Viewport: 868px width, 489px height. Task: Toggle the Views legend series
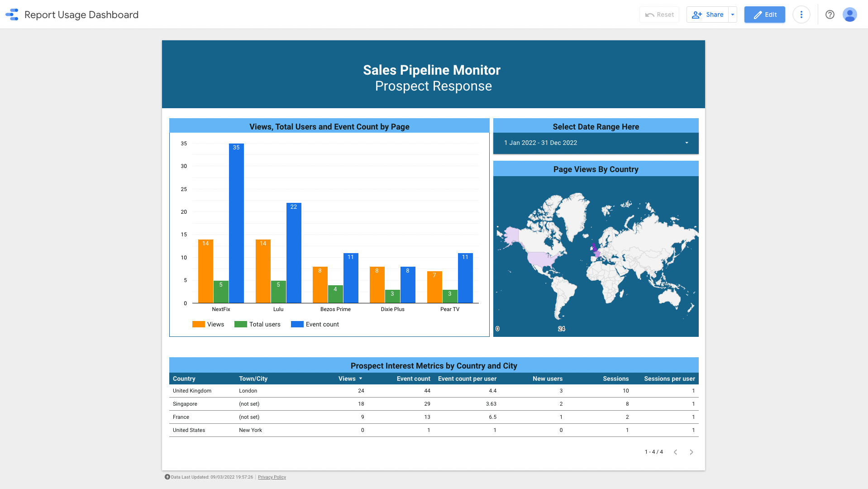click(x=208, y=324)
